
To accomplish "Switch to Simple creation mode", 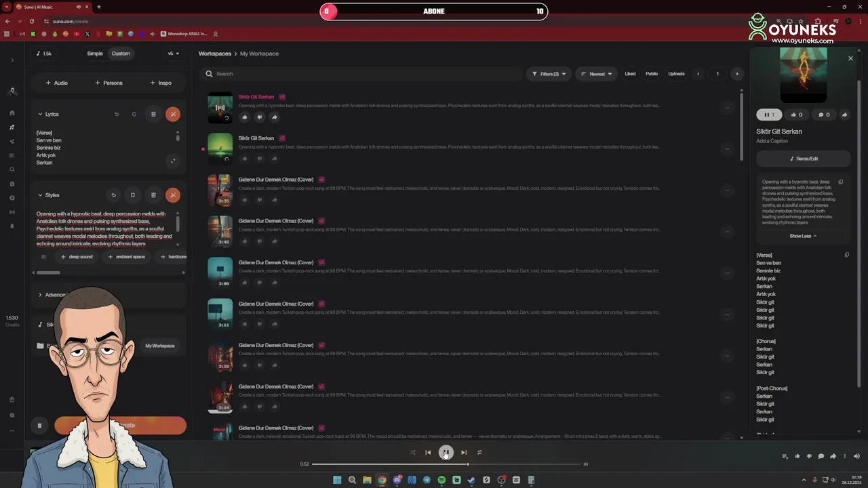I will click(x=95, y=54).
